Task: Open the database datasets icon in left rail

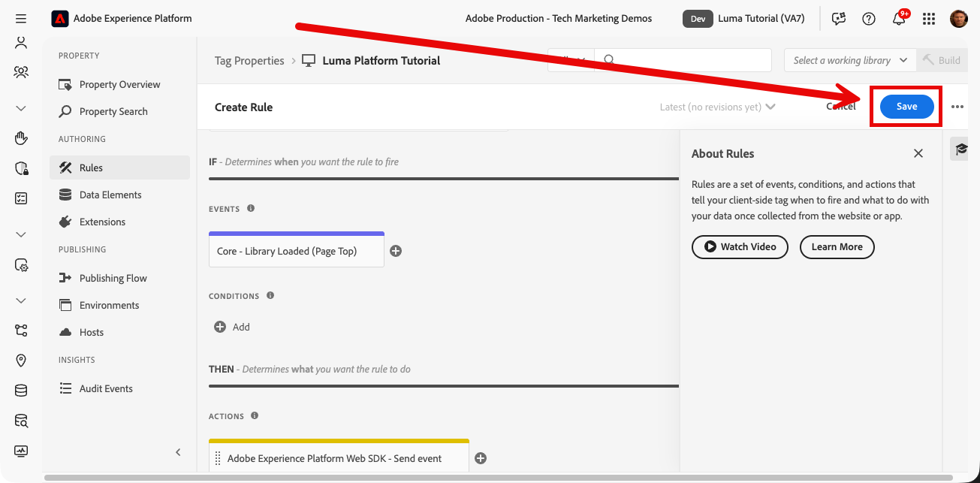Action: [21, 391]
